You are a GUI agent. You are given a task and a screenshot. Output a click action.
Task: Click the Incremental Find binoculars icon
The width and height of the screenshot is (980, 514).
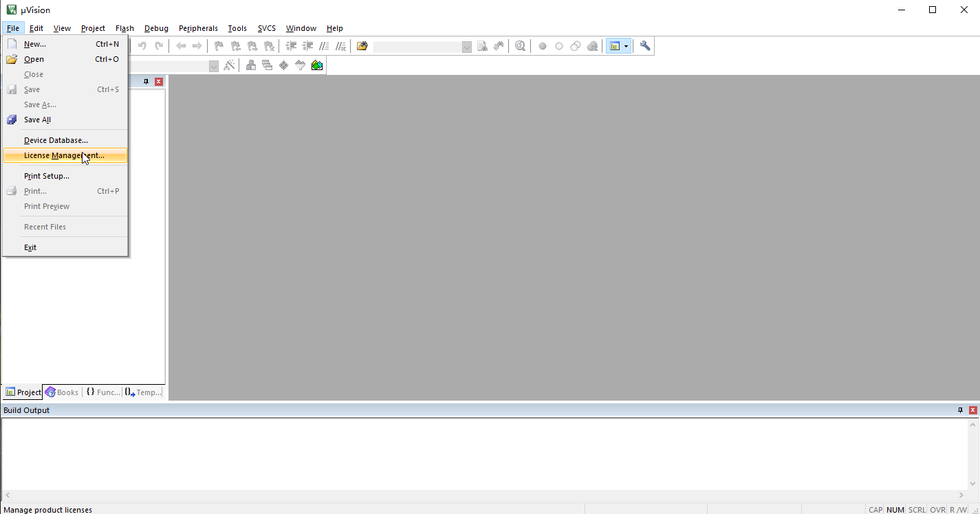(499, 46)
